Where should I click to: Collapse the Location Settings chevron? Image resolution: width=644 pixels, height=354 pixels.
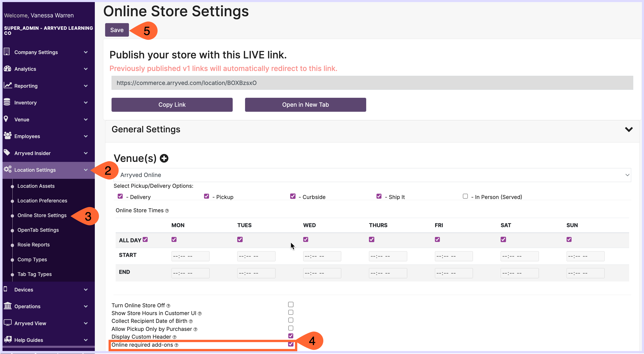[86, 170]
